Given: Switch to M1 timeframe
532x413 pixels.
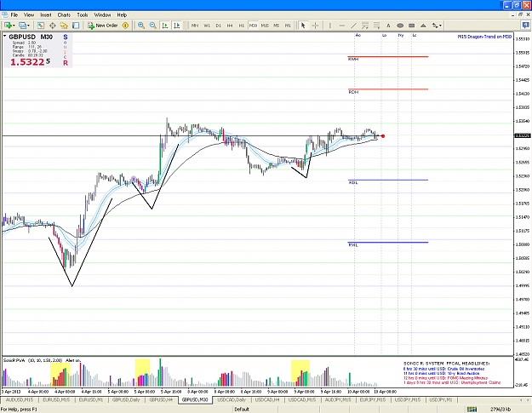Looking at the screenshot, I should point(288,26).
